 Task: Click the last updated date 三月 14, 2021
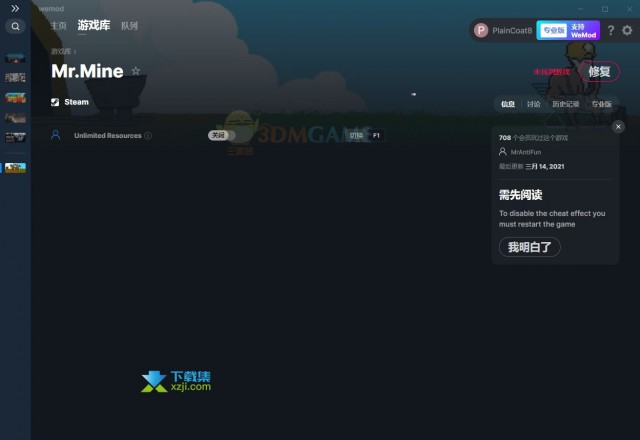point(544,167)
